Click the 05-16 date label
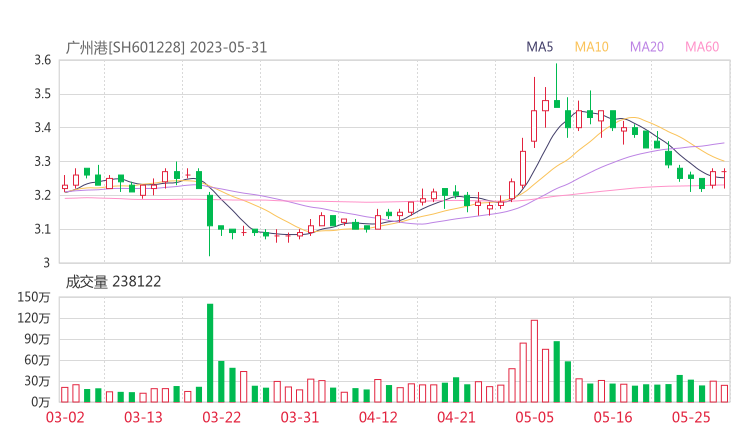The image size is (740, 440). pos(613,417)
